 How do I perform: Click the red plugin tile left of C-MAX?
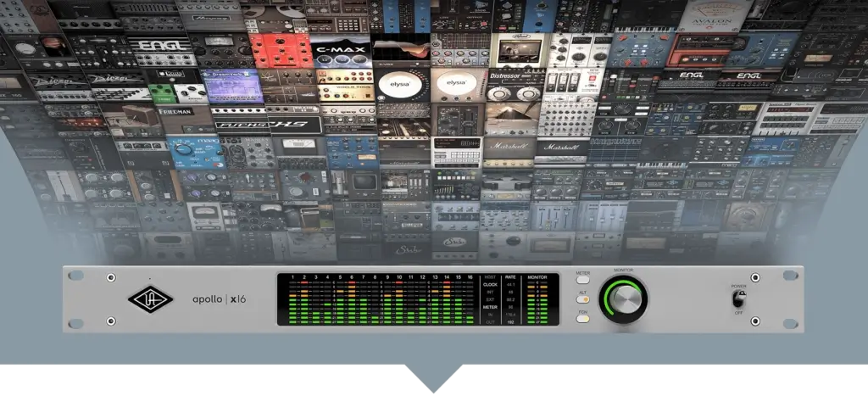point(281,51)
